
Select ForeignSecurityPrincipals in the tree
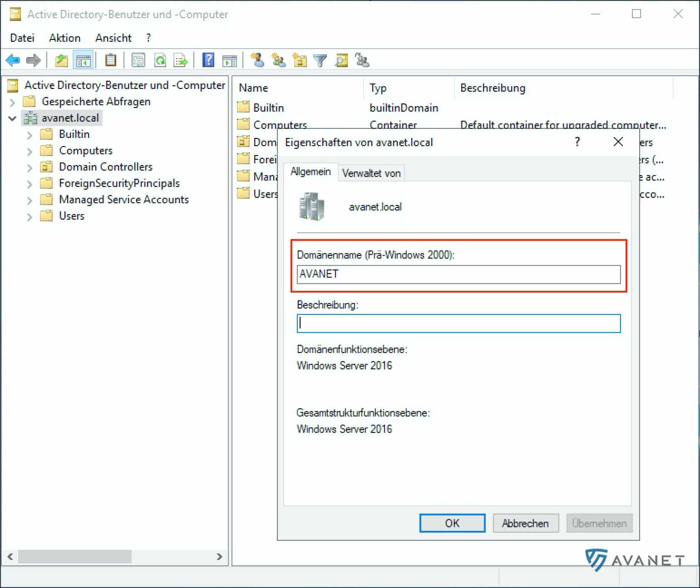tap(119, 183)
